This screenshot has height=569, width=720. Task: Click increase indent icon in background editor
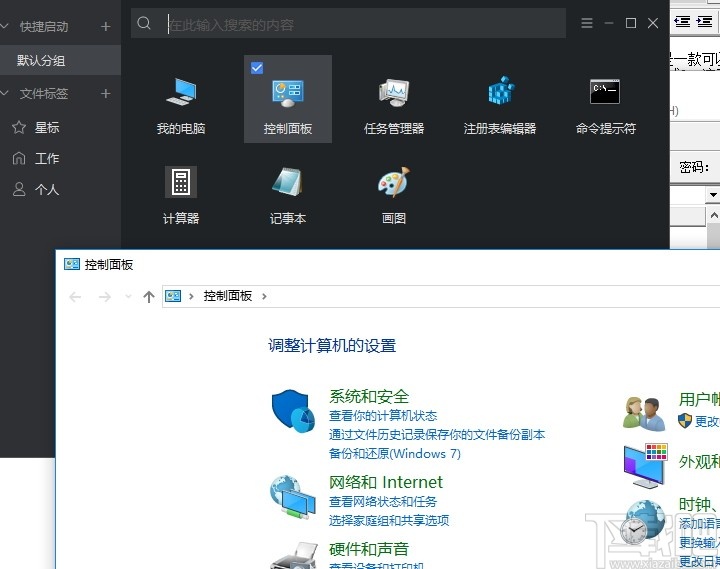705,22
